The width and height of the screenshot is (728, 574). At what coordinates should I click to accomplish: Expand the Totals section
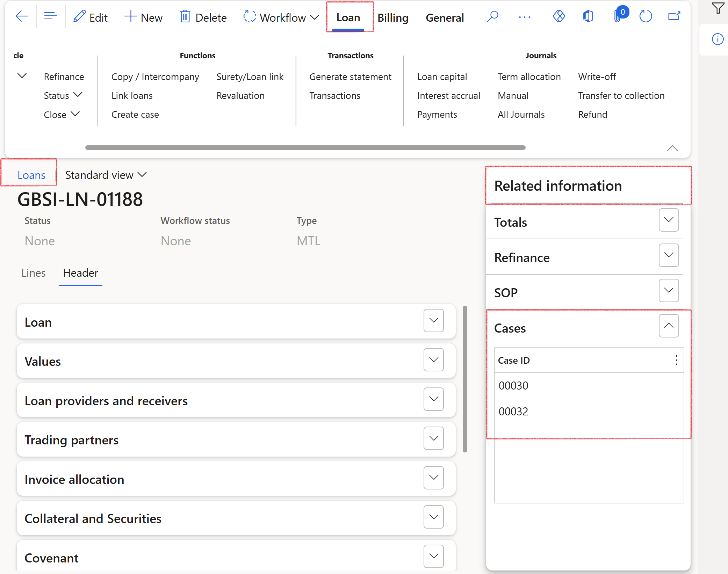[668, 220]
